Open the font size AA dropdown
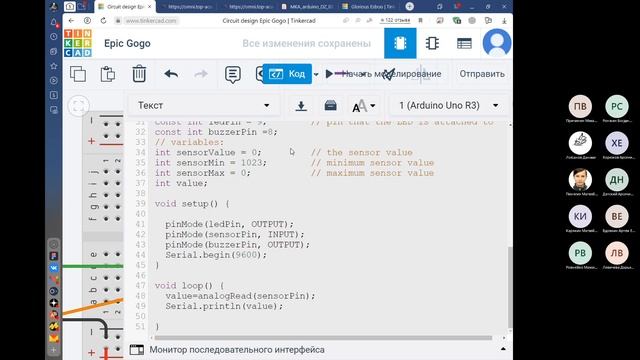This screenshot has height=360, width=640. click(x=363, y=106)
